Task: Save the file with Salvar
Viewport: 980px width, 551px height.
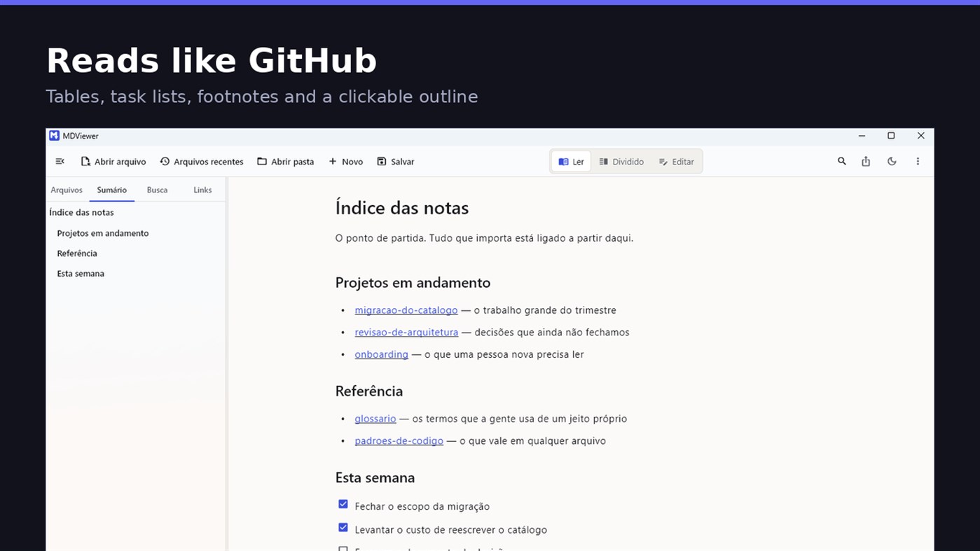Action: point(396,162)
